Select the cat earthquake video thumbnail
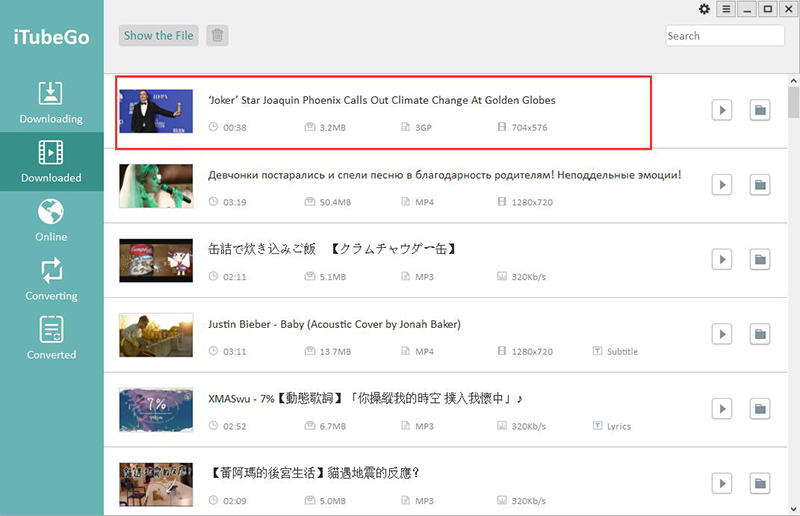Viewport: 800px width, 516px height. click(156, 484)
